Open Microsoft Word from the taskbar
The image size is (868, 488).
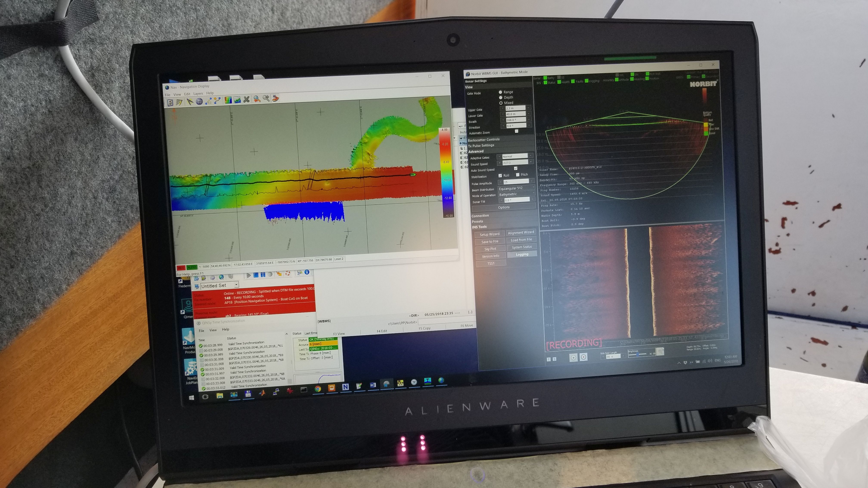point(373,385)
